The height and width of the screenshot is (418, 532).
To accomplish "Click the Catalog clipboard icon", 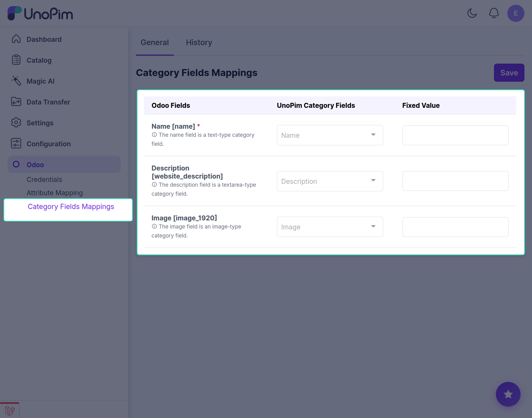I will click(16, 60).
